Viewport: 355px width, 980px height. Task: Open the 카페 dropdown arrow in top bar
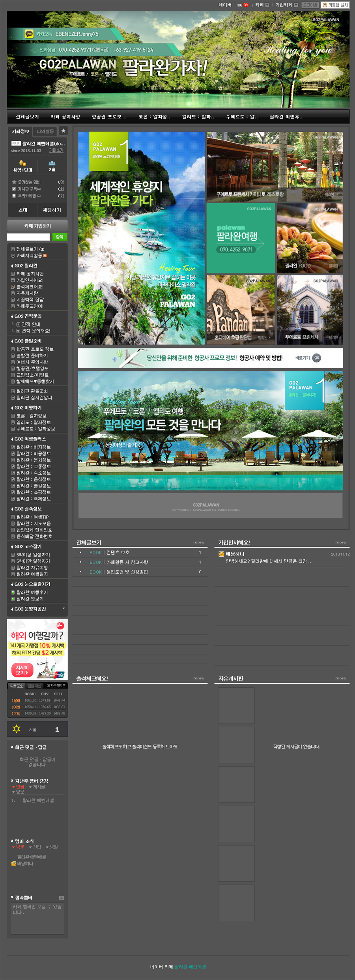pyautogui.click(x=267, y=5)
